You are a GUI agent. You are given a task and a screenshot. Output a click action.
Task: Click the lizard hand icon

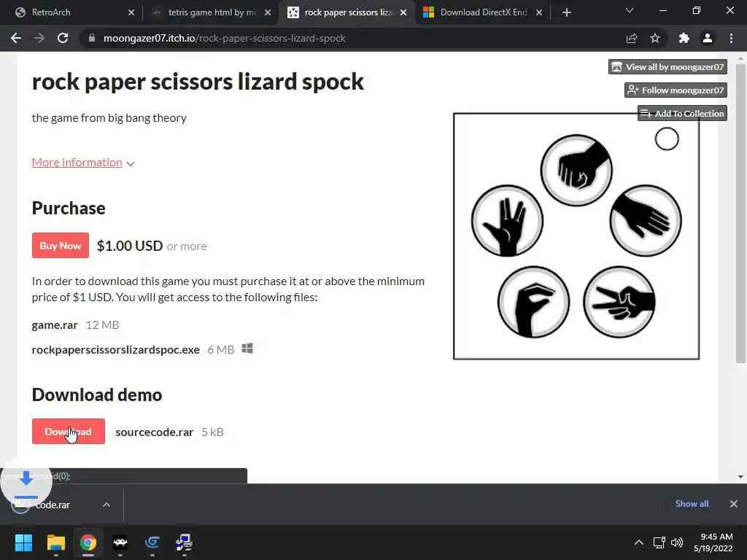tap(533, 301)
